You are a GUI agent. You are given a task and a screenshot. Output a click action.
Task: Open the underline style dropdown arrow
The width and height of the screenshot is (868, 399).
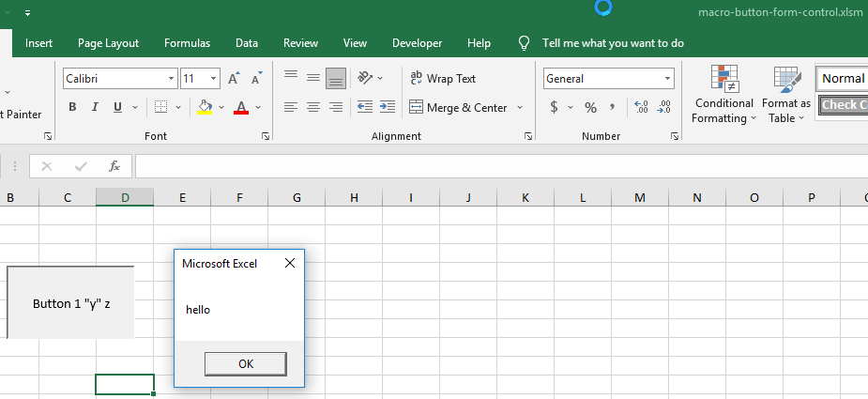pyautogui.click(x=134, y=107)
